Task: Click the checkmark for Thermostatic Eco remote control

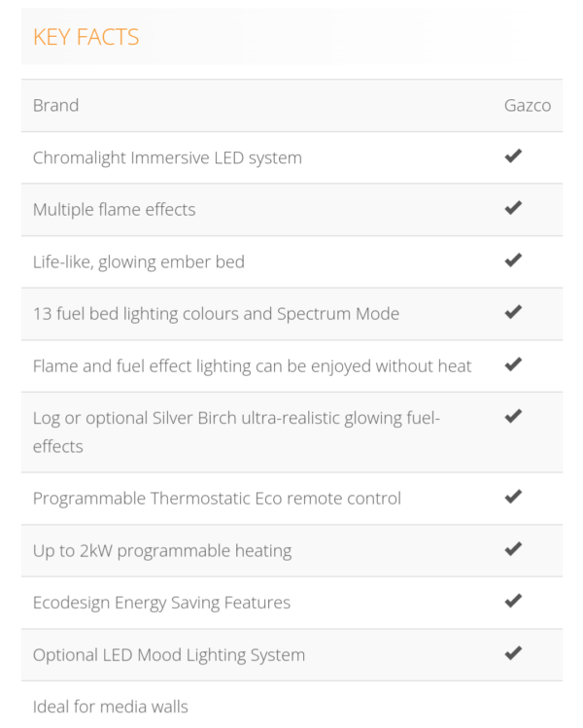Action: click(513, 497)
